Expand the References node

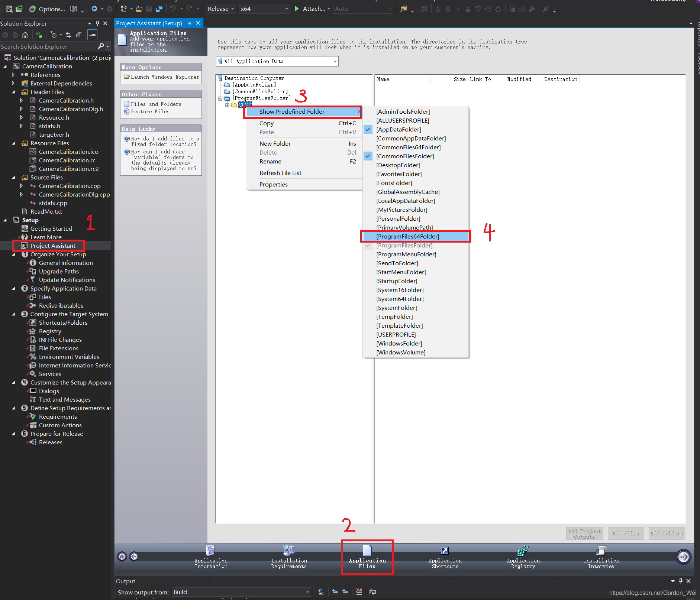pyautogui.click(x=13, y=75)
